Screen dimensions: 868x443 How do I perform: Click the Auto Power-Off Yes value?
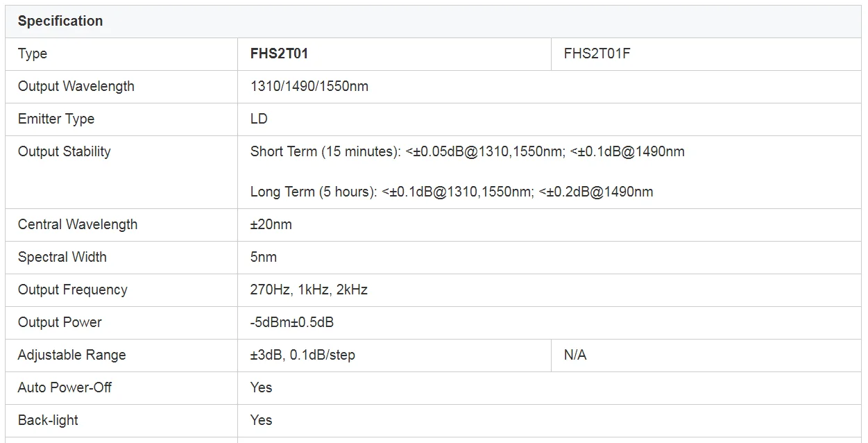pyautogui.click(x=262, y=387)
